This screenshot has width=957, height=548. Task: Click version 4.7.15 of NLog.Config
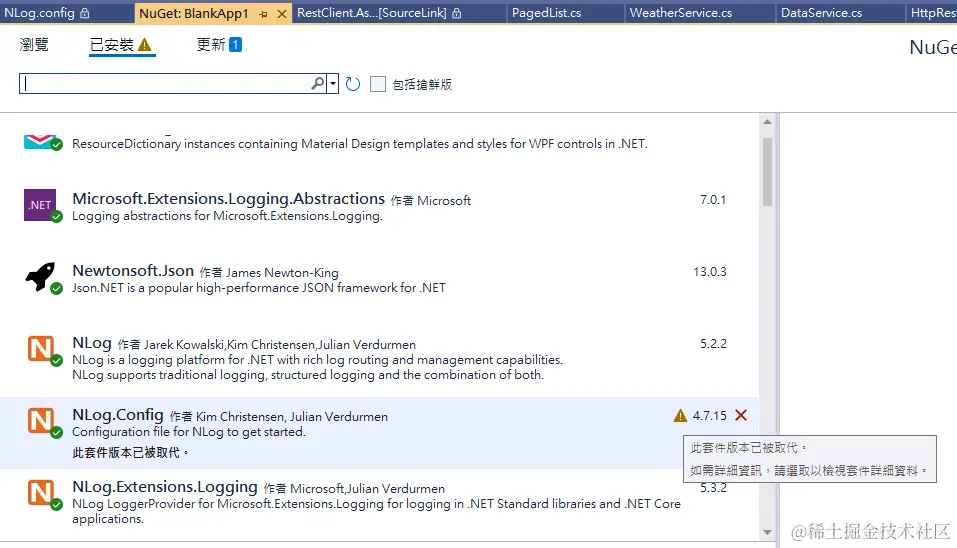click(710, 416)
